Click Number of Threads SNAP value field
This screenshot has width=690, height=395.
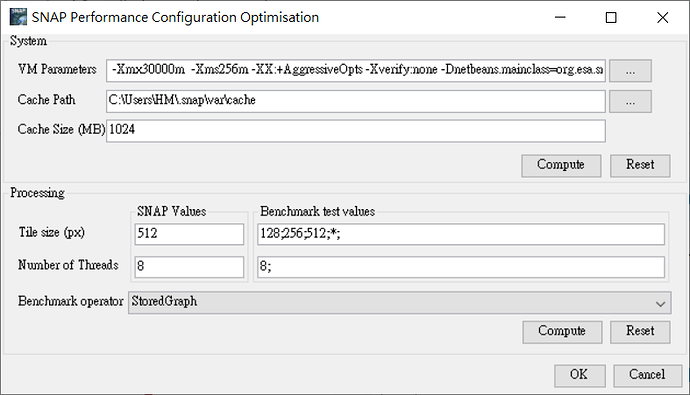tap(189, 267)
